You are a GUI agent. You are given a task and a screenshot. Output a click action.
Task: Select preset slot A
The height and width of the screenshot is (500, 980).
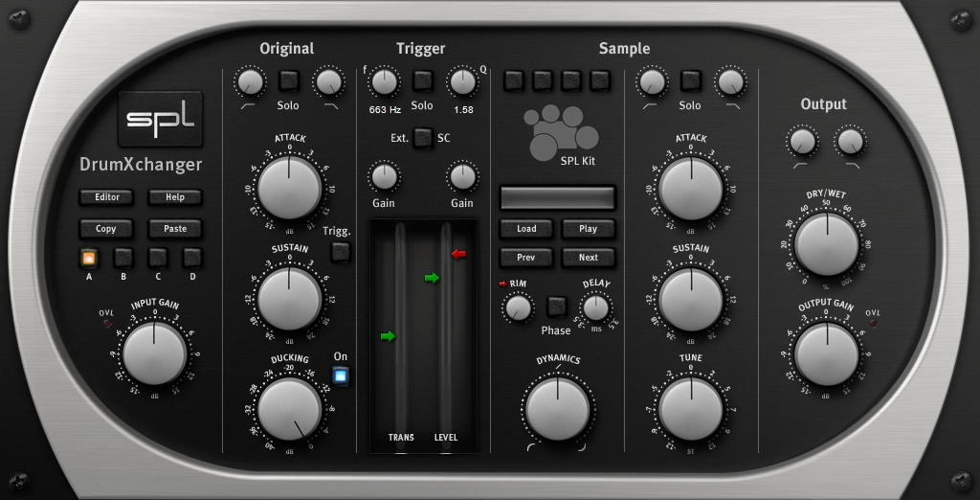point(89,258)
